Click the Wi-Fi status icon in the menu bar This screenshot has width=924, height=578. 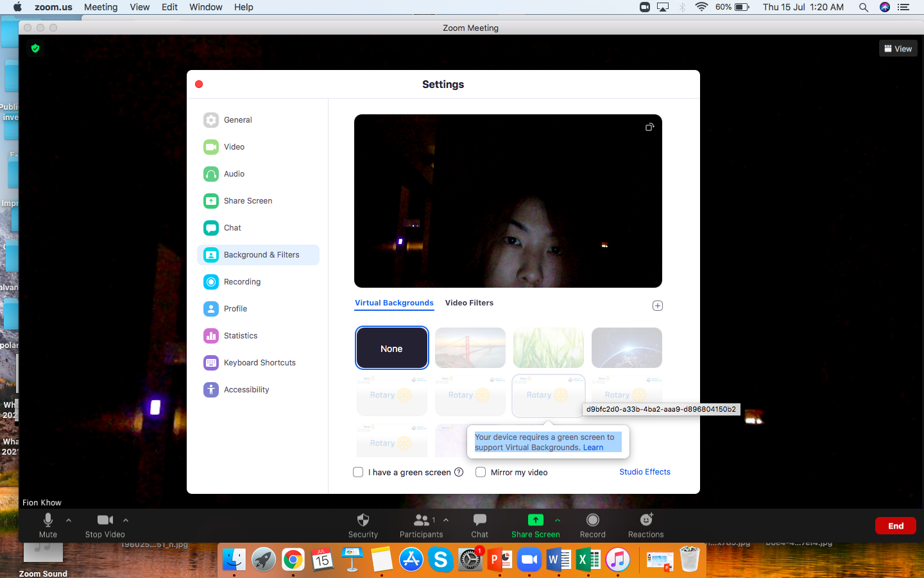point(701,7)
